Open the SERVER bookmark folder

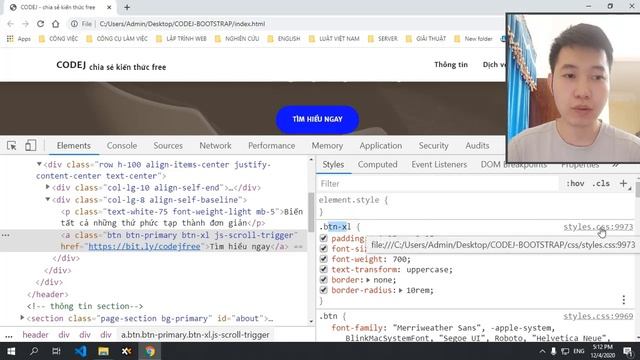pos(382,39)
